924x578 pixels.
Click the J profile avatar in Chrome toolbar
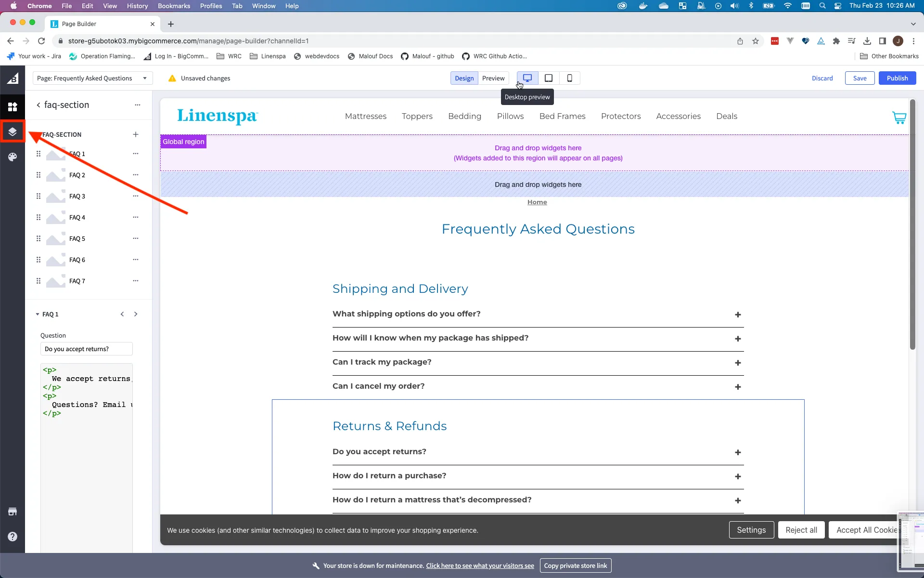898,41
